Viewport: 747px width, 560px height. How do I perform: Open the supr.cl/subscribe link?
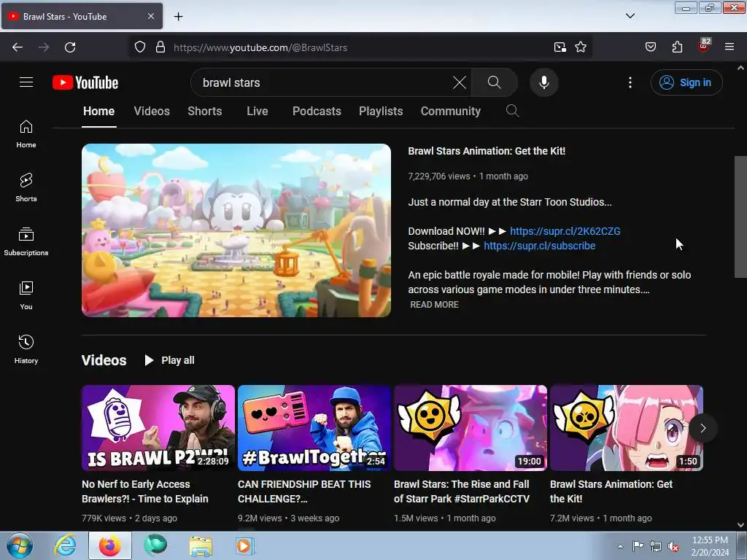(539, 246)
